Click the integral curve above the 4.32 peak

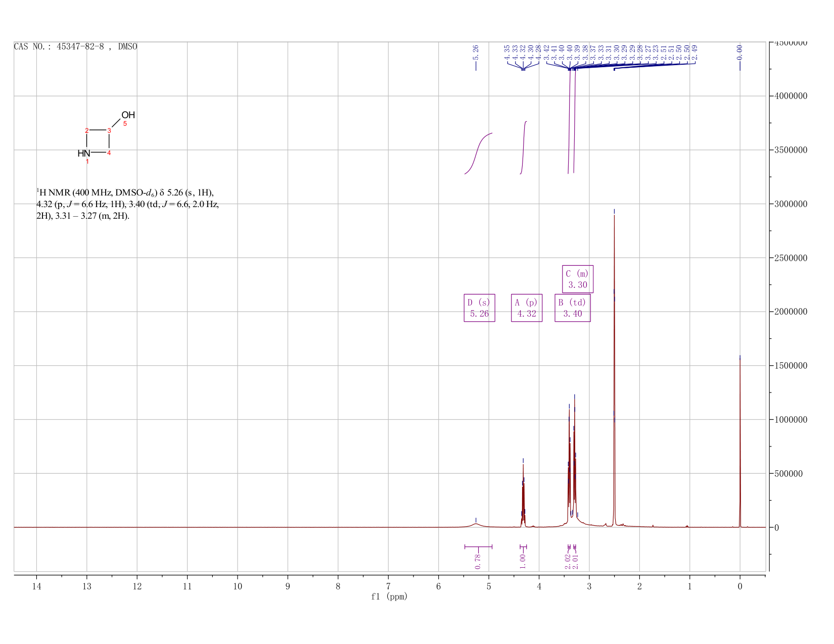click(x=524, y=147)
